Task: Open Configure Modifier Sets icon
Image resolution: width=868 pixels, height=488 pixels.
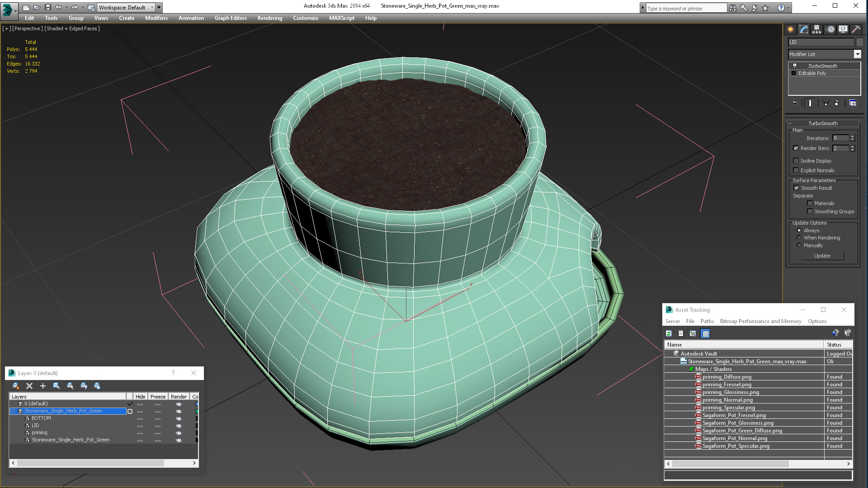Action: [x=853, y=103]
